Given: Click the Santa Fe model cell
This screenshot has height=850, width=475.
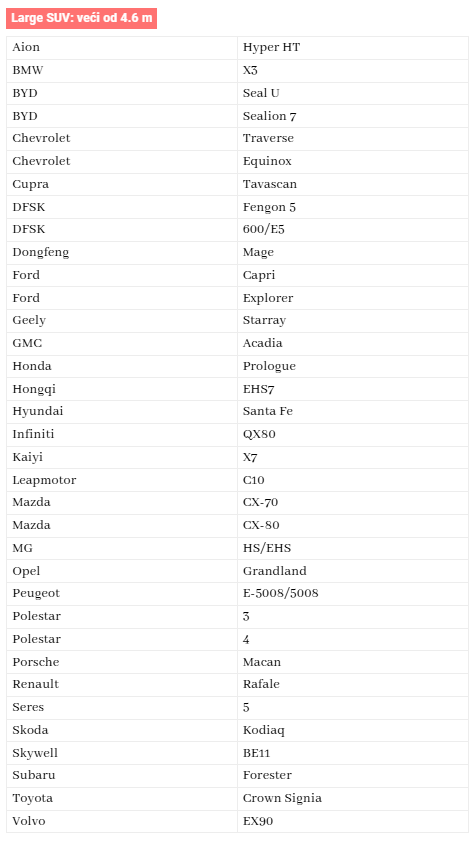Looking at the screenshot, I should [353, 411].
